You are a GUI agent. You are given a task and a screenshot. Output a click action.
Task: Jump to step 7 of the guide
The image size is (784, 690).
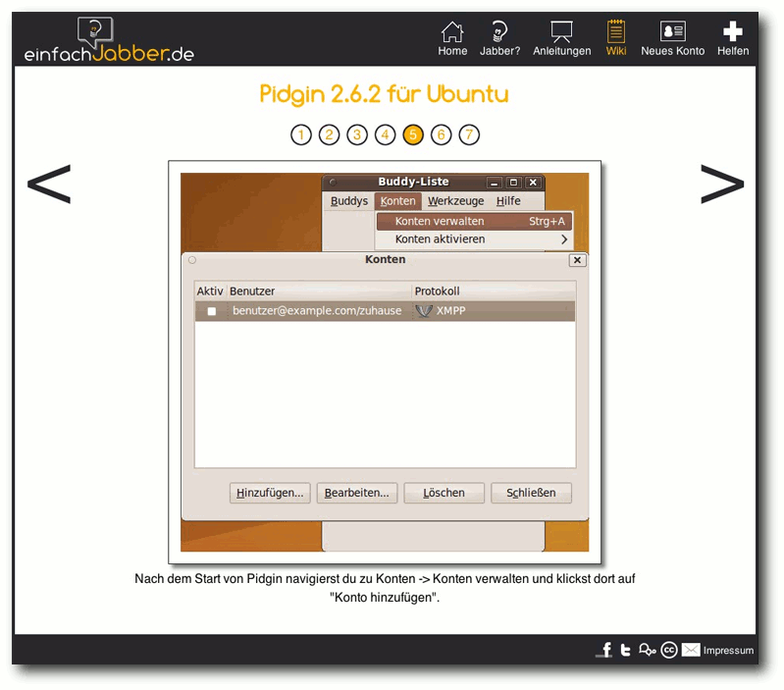(469, 134)
